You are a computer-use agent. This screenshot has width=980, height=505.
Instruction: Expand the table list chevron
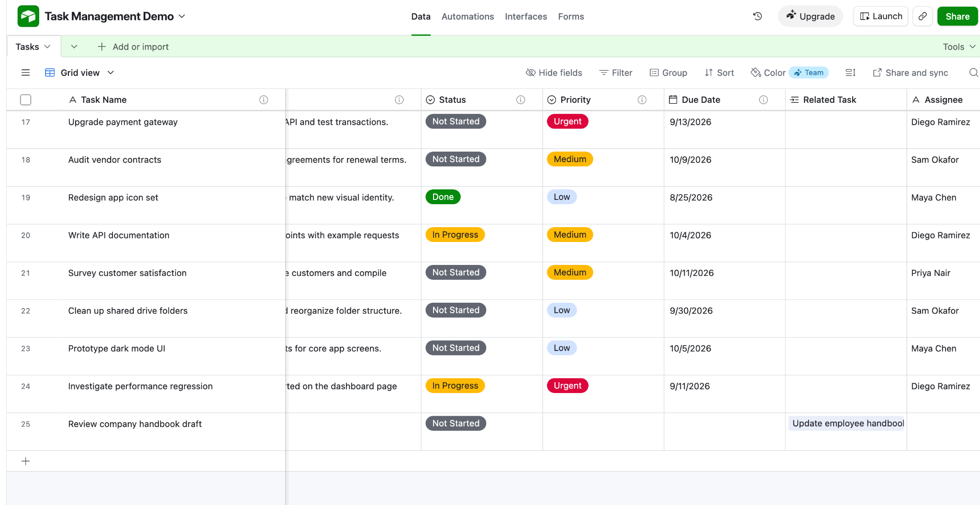pyautogui.click(x=74, y=46)
